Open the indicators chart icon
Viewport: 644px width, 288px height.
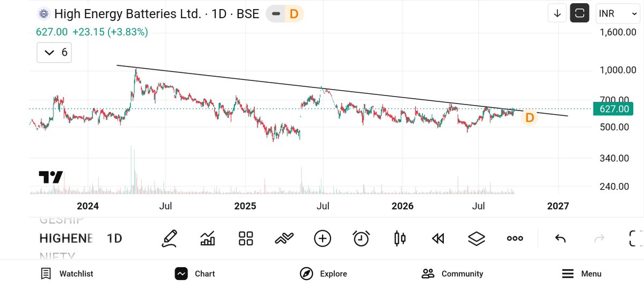pyautogui.click(x=207, y=238)
